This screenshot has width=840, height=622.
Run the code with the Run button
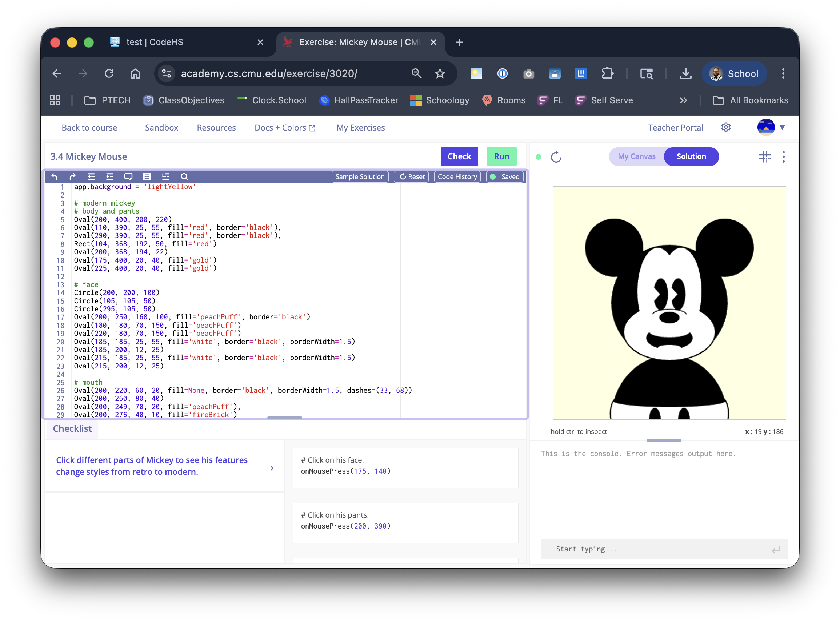501,156
